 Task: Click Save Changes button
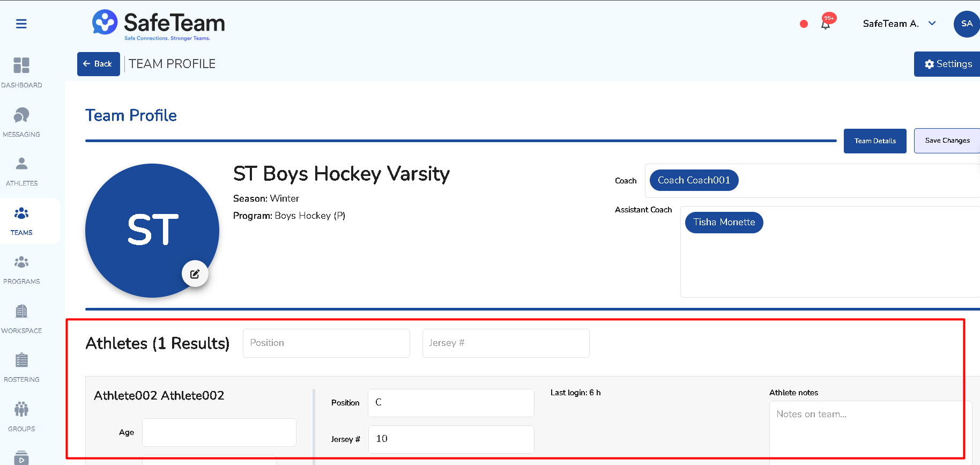click(x=947, y=141)
